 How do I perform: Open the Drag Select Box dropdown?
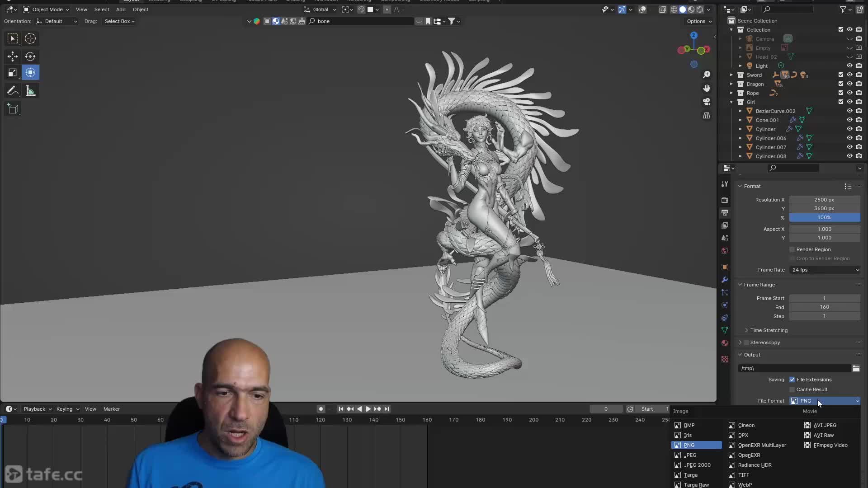pos(119,21)
